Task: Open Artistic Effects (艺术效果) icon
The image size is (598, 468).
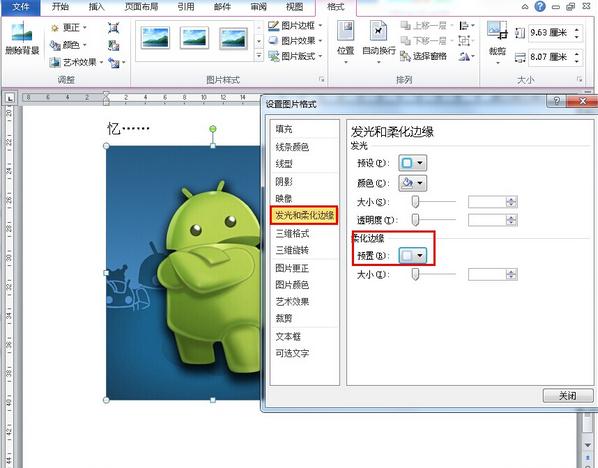Action: point(55,62)
